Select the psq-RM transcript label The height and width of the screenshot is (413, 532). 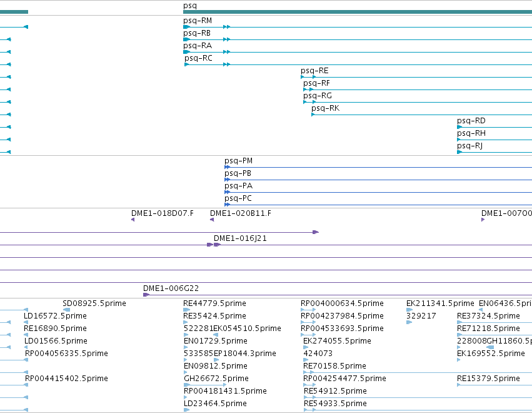point(198,21)
